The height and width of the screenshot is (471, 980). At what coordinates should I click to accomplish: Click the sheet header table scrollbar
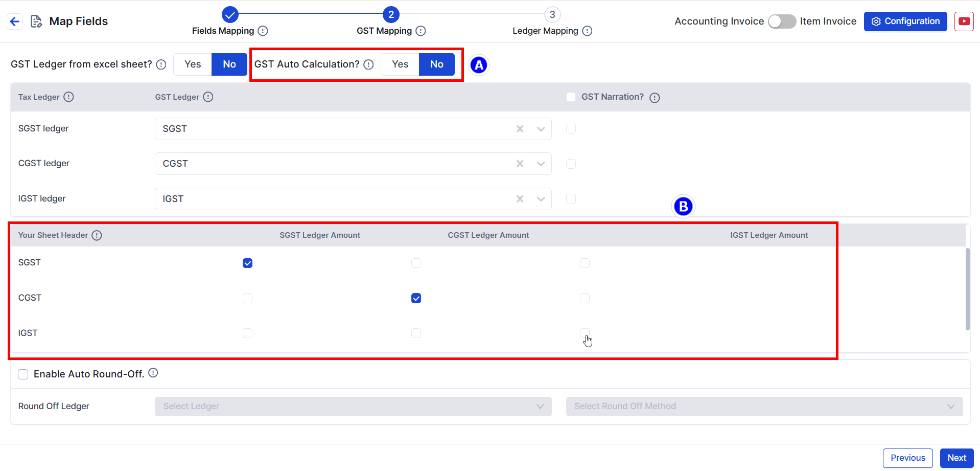[x=967, y=289]
